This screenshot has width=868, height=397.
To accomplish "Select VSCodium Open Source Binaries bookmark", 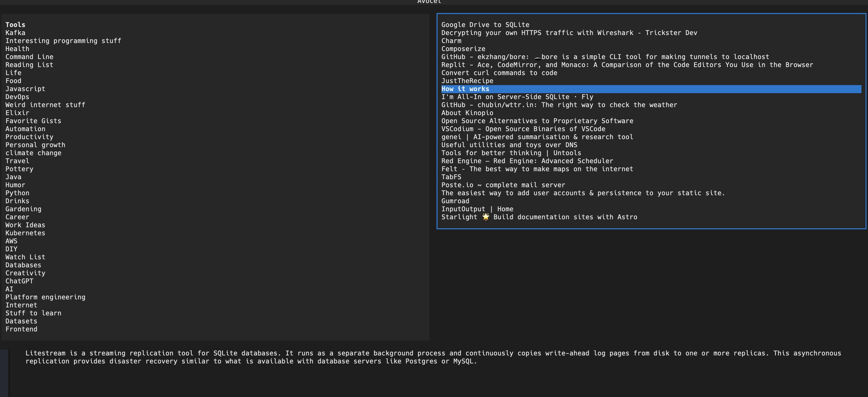I will [523, 129].
